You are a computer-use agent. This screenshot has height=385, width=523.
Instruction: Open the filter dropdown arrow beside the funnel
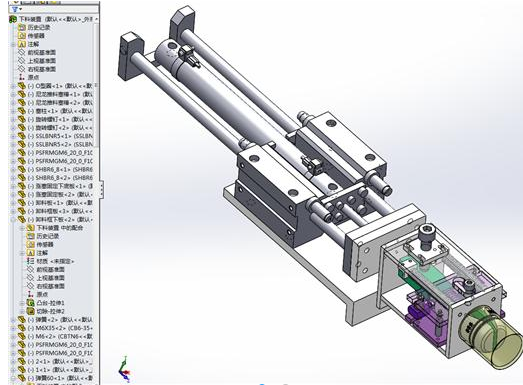click(21, 9)
